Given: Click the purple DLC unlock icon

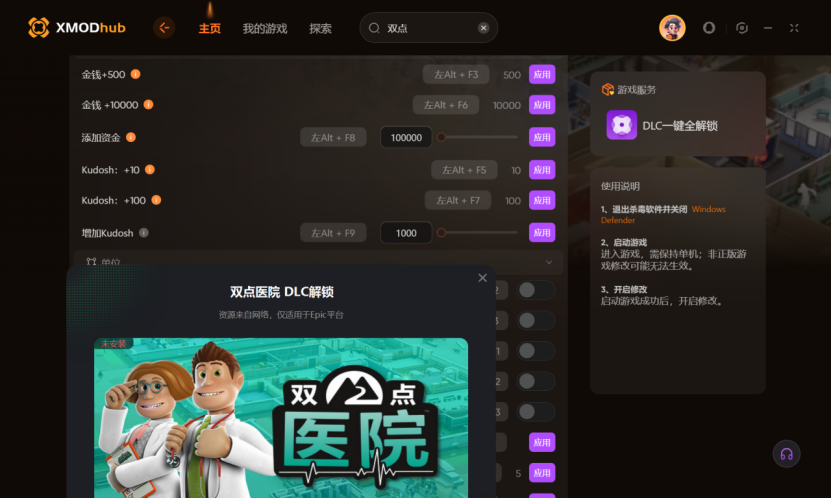Looking at the screenshot, I should click(x=622, y=126).
